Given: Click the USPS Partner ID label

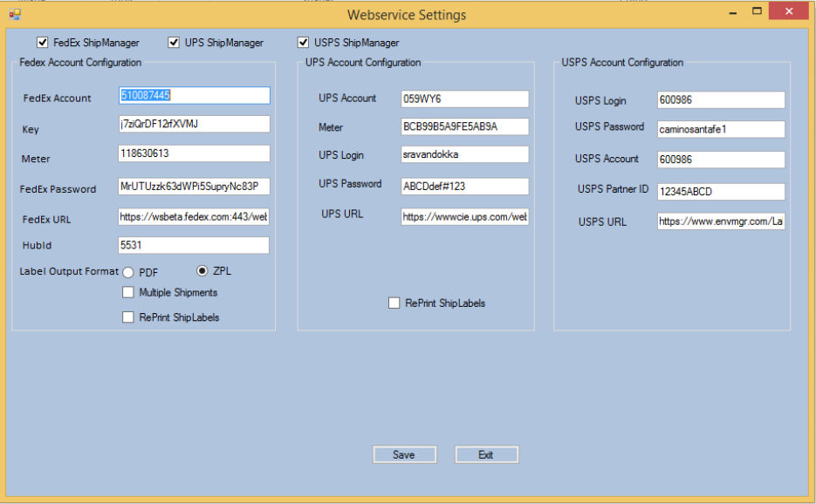Looking at the screenshot, I should pyautogui.click(x=613, y=189).
